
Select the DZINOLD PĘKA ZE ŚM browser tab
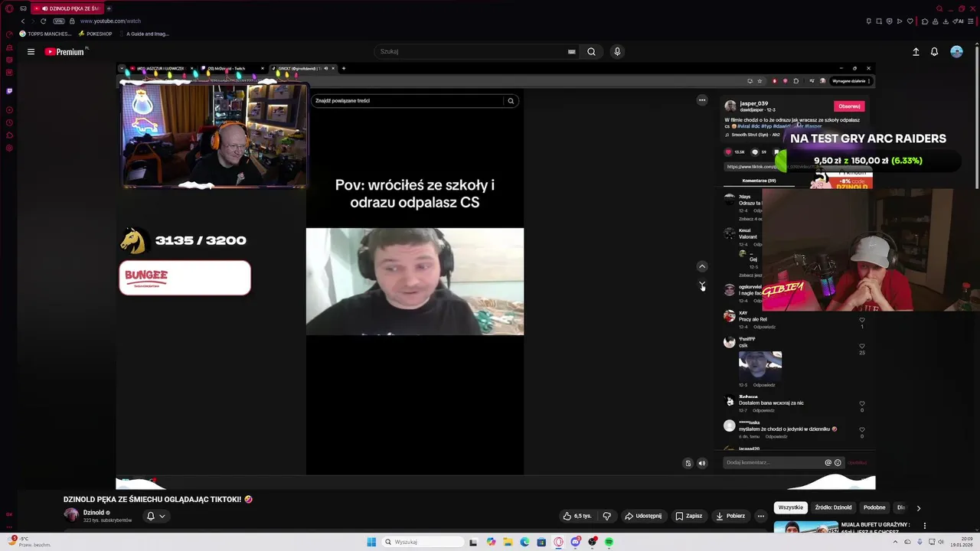pyautogui.click(x=67, y=8)
